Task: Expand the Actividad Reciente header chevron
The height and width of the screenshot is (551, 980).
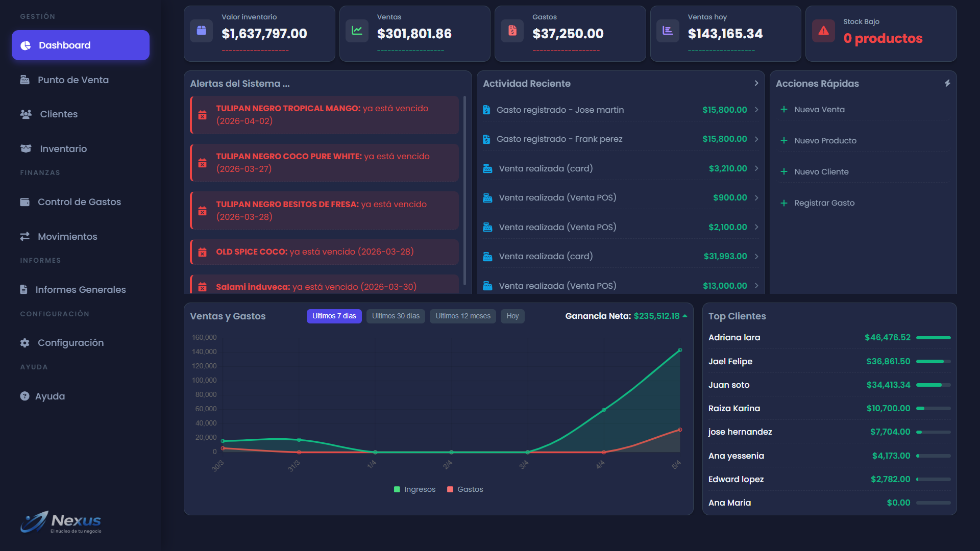Action: pyautogui.click(x=756, y=83)
